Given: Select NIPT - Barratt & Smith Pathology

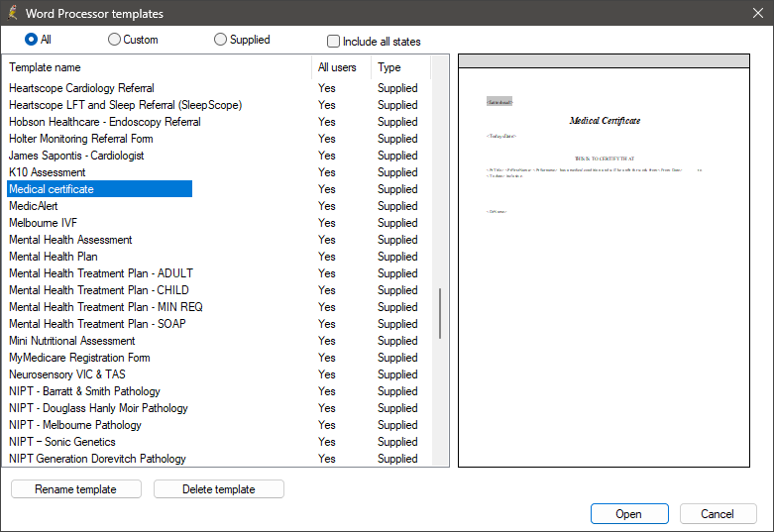Looking at the screenshot, I should (84, 391).
